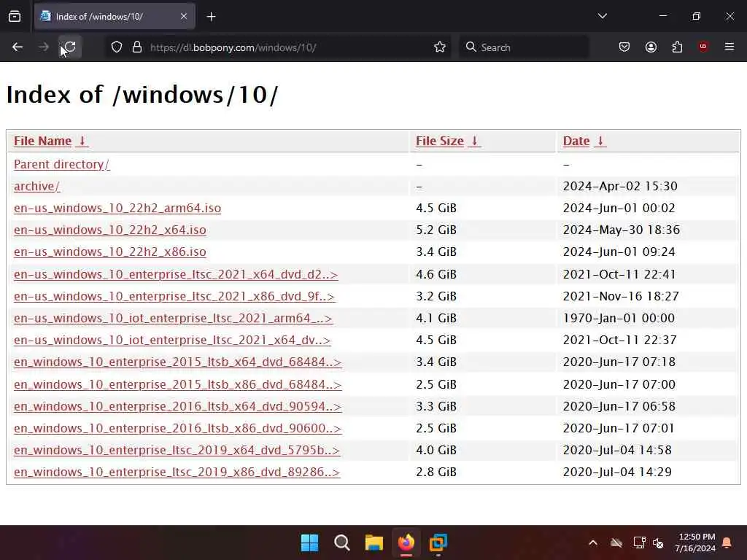The image size is (747, 560).
Task: Click the Firefox taskbar icon
Action: coord(406,542)
